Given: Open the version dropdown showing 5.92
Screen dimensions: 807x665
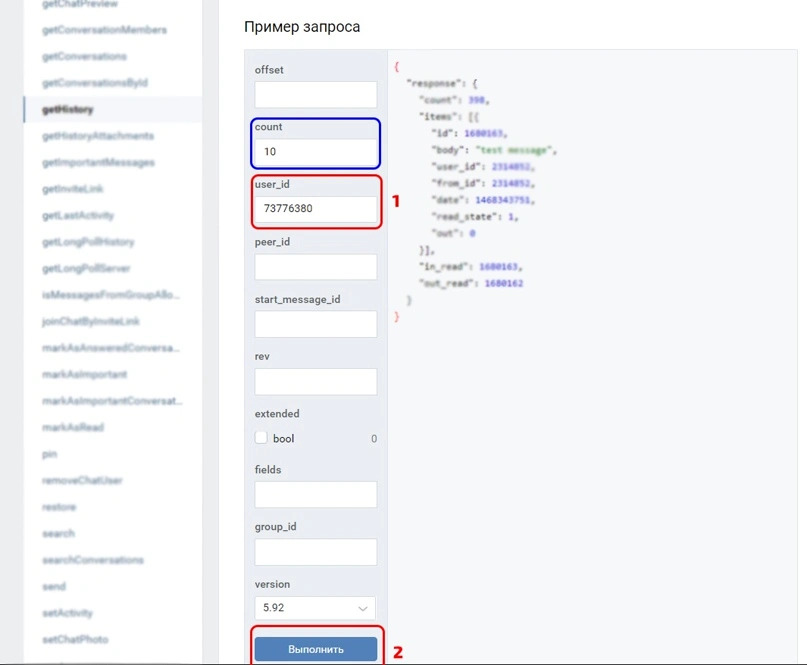Looking at the screenshot, I should coord(314,608).
